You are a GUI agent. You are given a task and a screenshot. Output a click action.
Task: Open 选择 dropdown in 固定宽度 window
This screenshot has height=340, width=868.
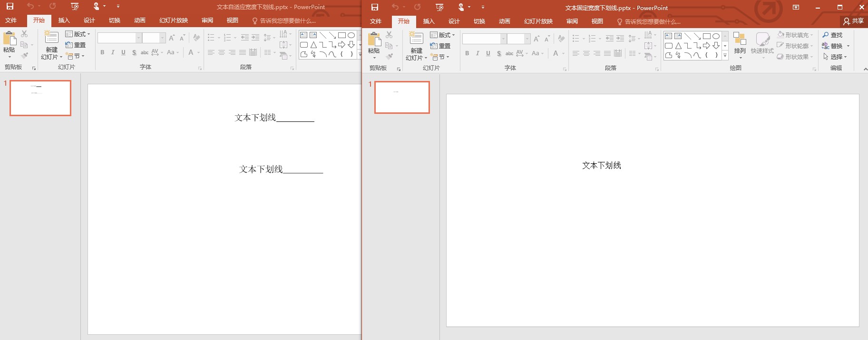coord(845,57)
